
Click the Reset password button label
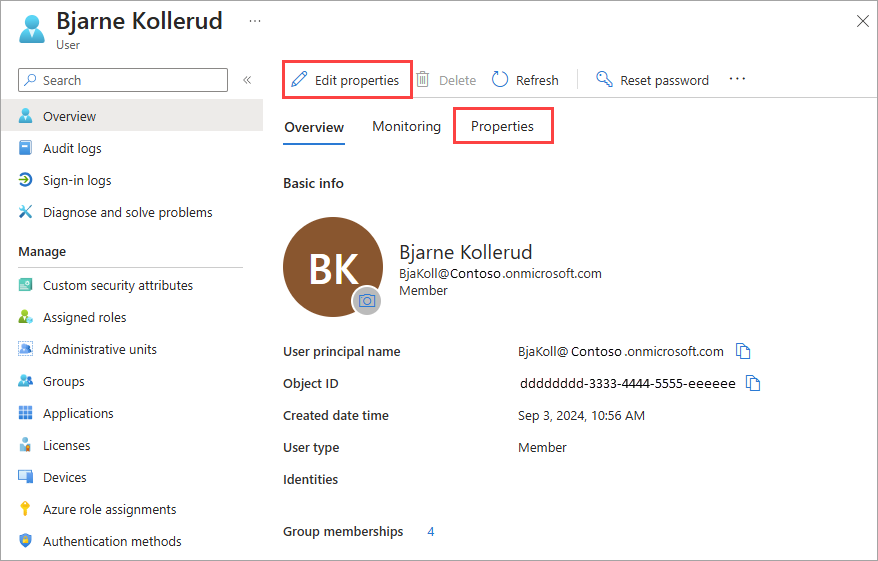(x=664, y=81)
